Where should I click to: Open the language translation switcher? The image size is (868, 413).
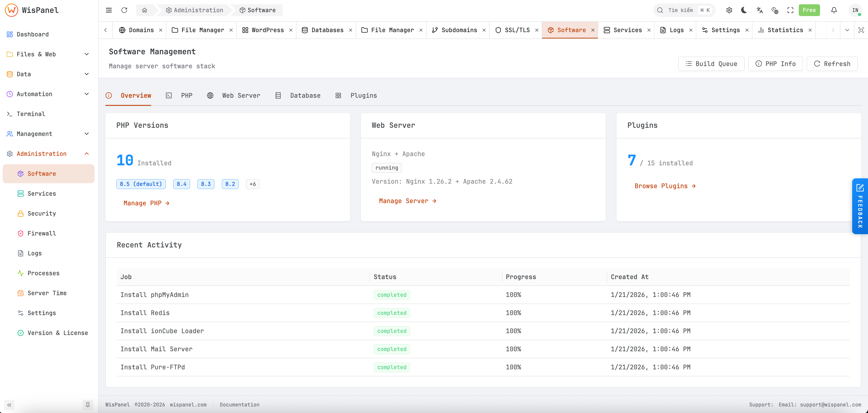(759, 10)
